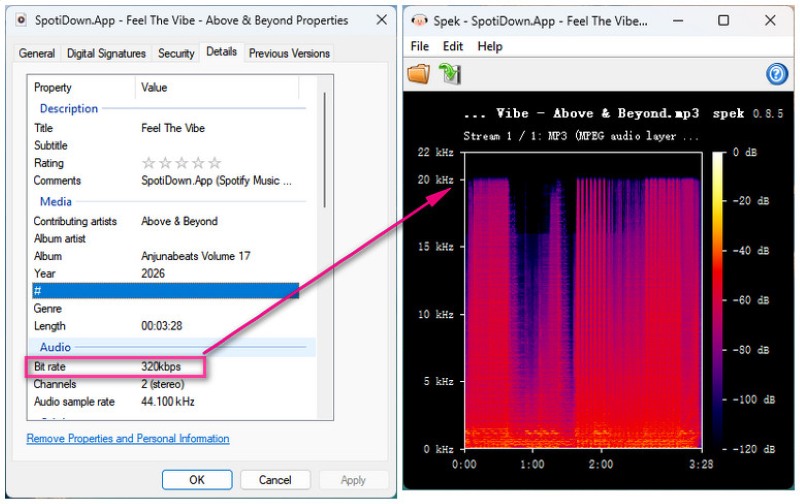Viewport: 800px width, 504px height.
Task: Click the Genre property row
Action: coord(165,309)
